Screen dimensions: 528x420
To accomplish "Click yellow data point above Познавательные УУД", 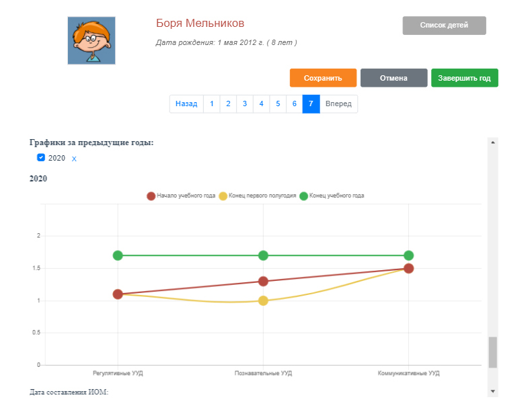I will pyautogui.click(x=263, y=300).
